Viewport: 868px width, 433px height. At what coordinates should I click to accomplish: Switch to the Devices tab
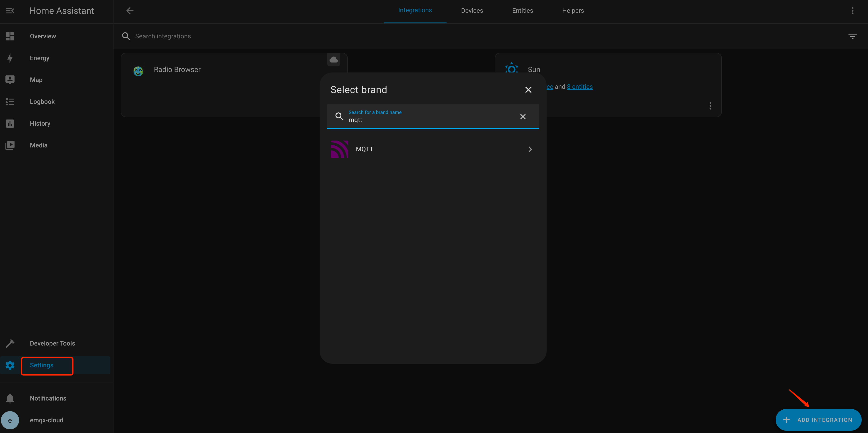click(472, 10)
